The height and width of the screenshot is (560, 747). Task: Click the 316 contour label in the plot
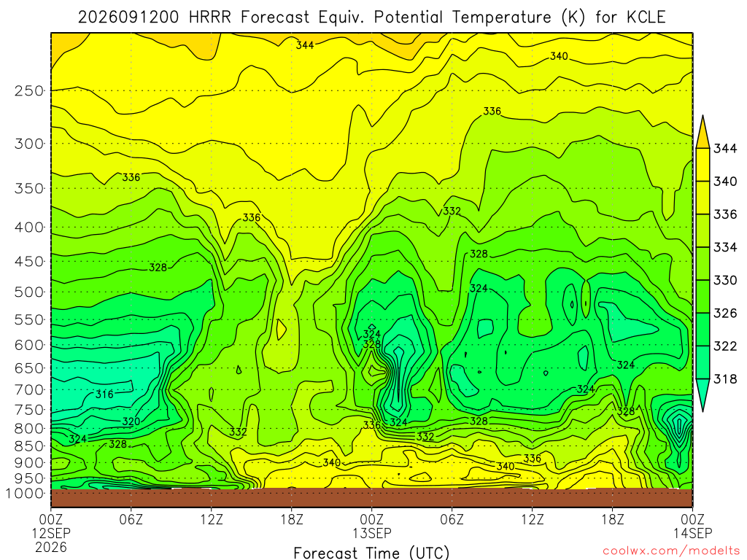click(104, 394)
